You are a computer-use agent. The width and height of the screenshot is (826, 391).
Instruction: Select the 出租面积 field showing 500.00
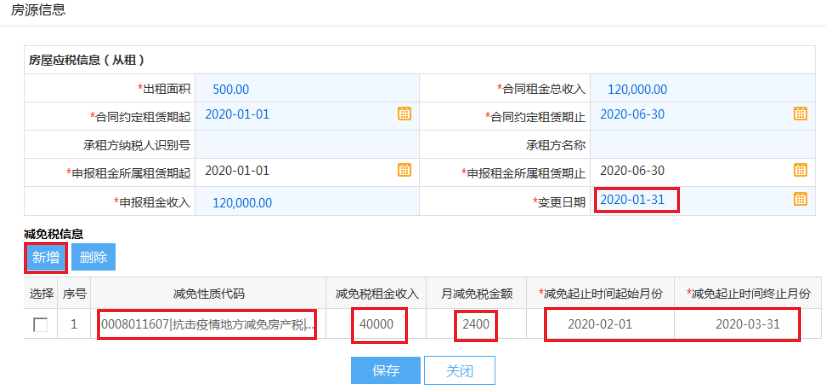pos(307,89)
